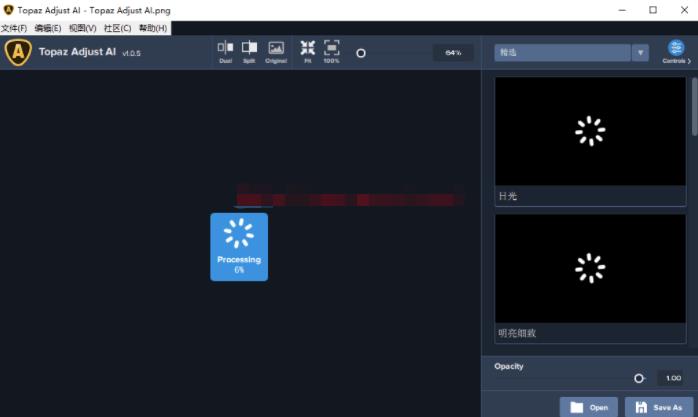Maximize the Topaz Adjust AI window
The width and height of the screenshot is (698, 417).
click(653, 10)
